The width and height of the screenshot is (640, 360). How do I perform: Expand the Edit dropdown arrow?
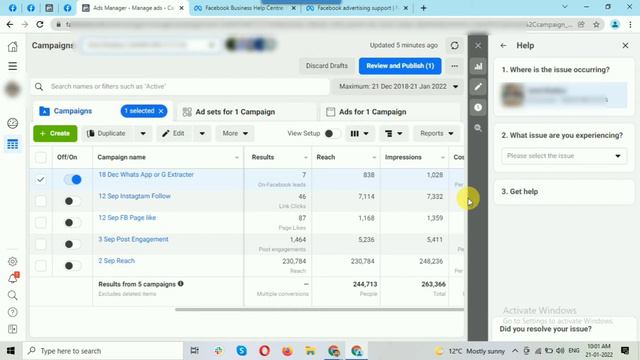click(202, 133)
